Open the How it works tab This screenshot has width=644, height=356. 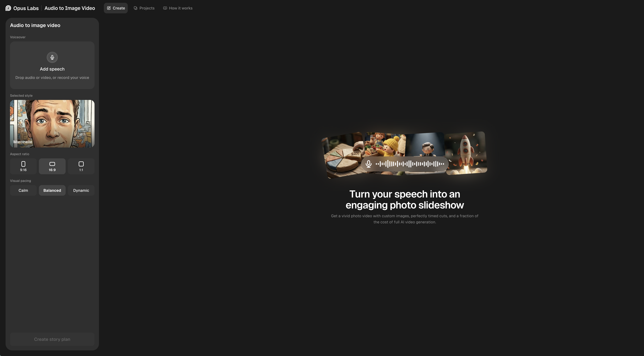(x=178, y=8)
